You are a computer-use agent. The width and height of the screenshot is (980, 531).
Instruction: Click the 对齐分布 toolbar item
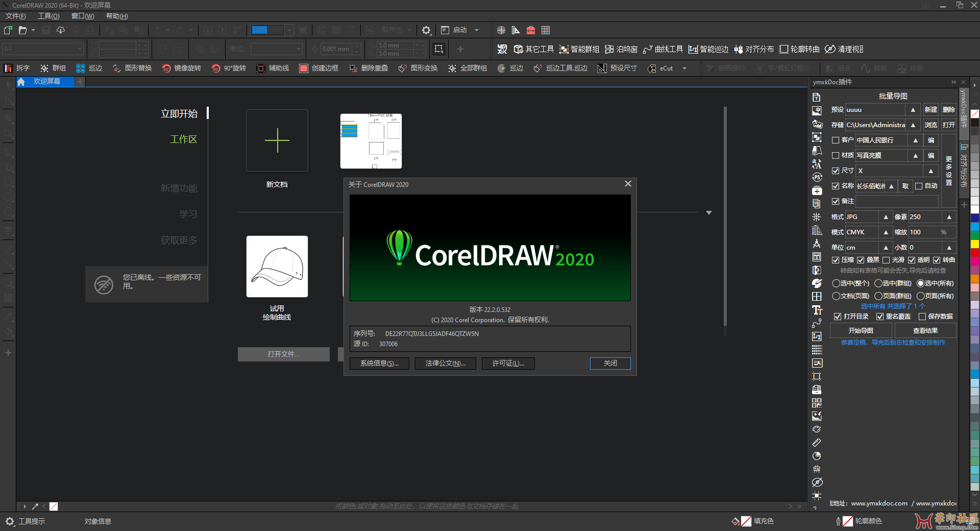click(x=754, y=49)
